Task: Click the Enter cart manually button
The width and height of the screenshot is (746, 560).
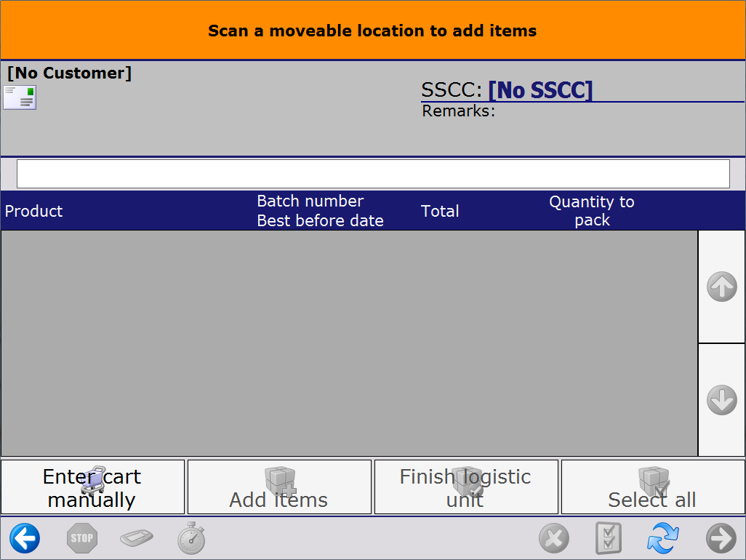Action: (x=92, y=486)
